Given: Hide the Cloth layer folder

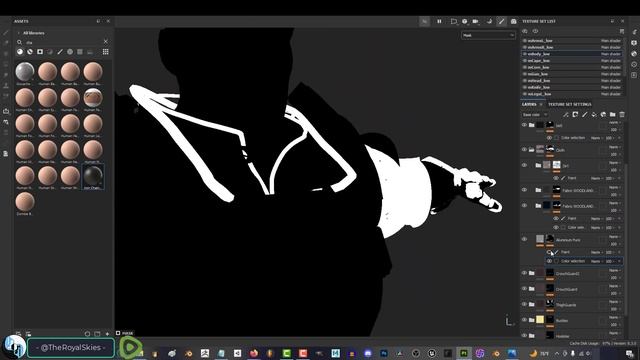Looking at the screenshot, I should click(524, 149).
